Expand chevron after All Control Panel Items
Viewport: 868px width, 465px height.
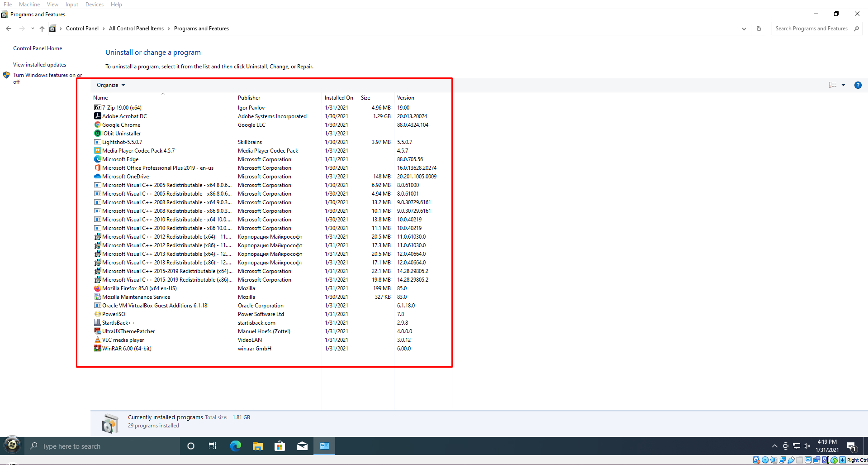[x=169, y=29]
